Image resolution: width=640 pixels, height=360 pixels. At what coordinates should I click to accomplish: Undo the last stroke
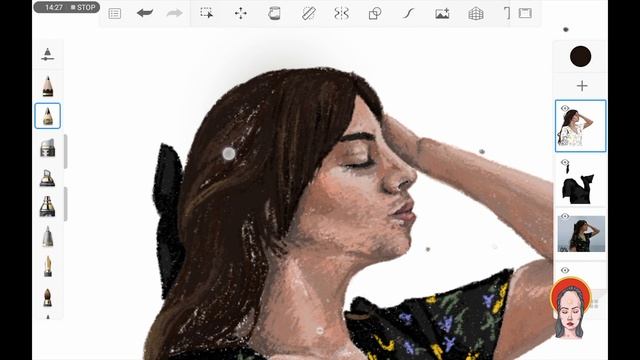click(145, 13)
